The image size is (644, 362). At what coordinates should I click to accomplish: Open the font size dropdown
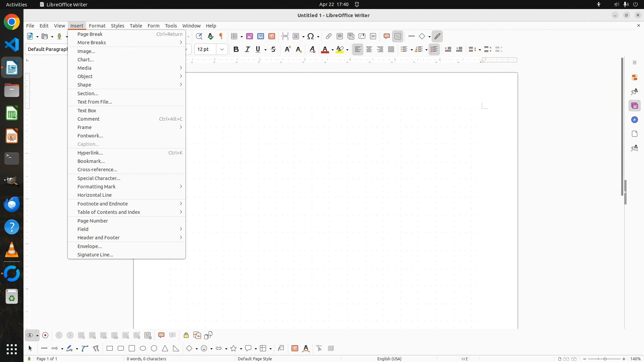222,49
